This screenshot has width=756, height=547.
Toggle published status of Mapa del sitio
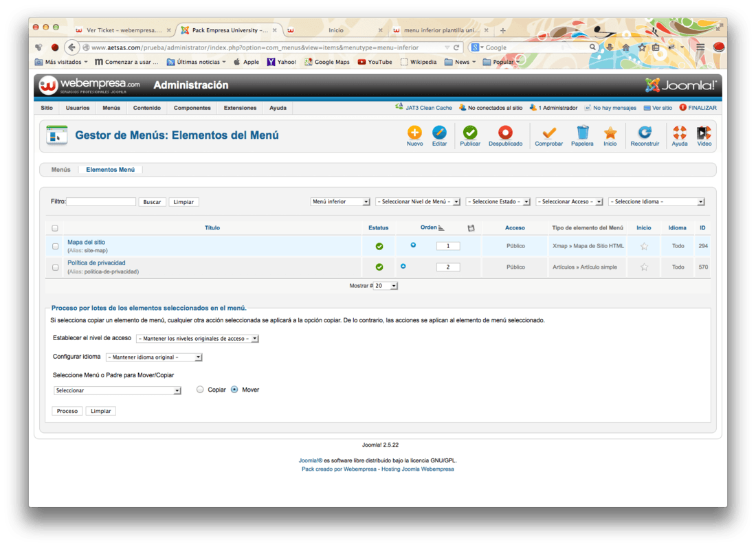(x=379, y=246)
